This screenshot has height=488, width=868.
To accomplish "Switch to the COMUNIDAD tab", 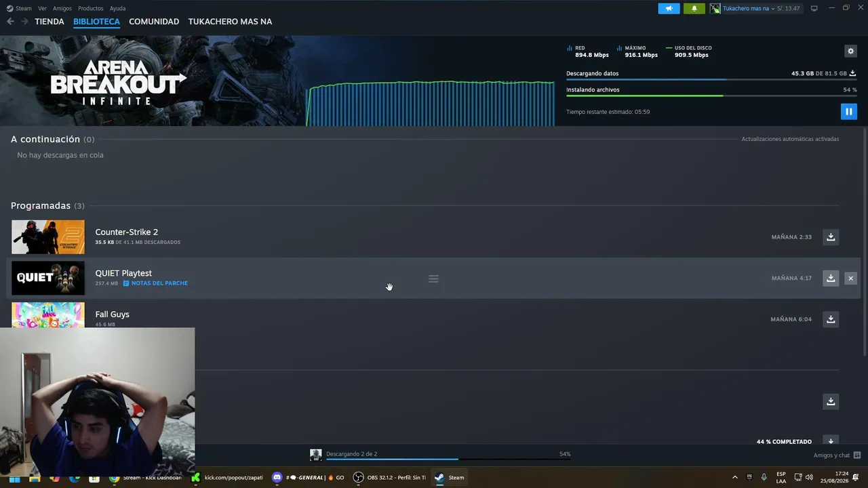I will click(154, 22).
